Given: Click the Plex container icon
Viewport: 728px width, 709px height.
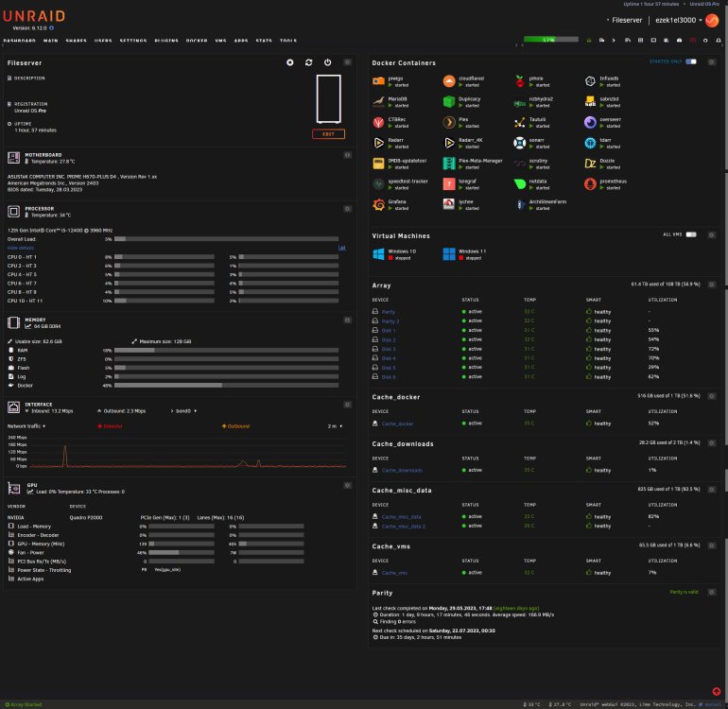Looking at the screenshot, I should click(x=448, y=122).
